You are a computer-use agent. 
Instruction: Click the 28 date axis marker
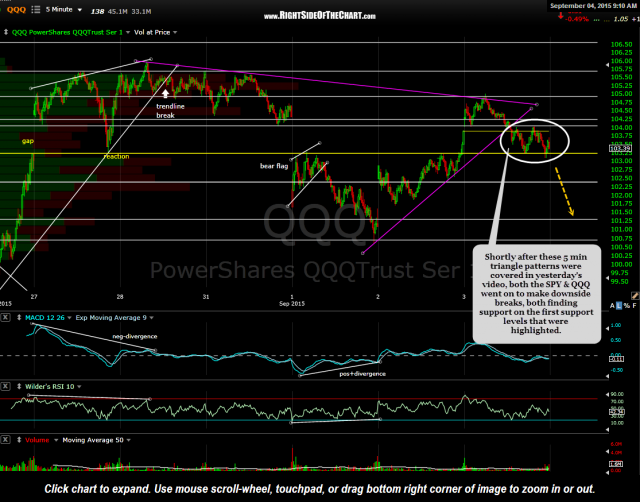point(120,297)
